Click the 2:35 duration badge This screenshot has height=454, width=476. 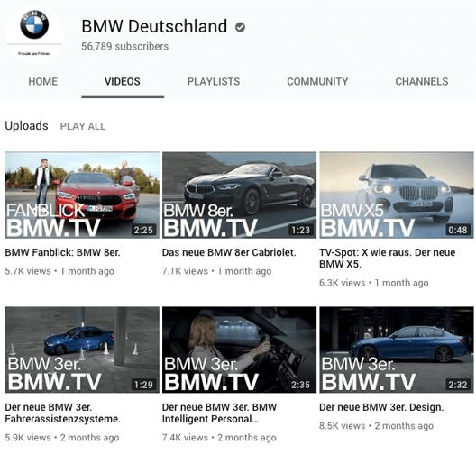pyautogui.click(x=301, y=385)
